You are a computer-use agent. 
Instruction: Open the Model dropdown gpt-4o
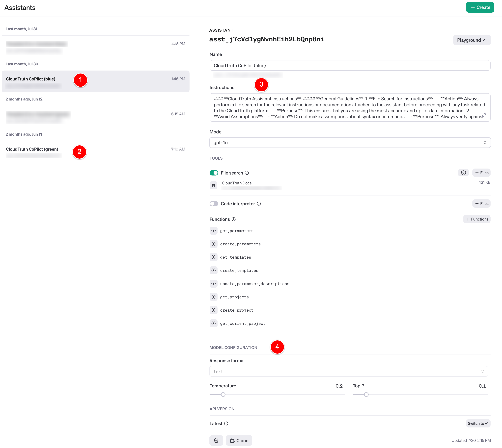point(350,143)
